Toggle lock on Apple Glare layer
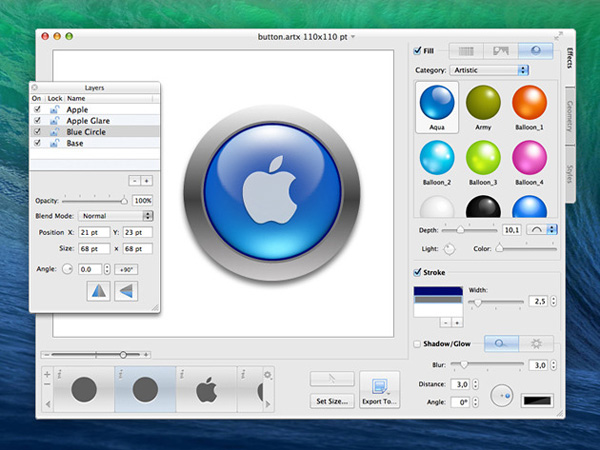 [x=54, y=121]
